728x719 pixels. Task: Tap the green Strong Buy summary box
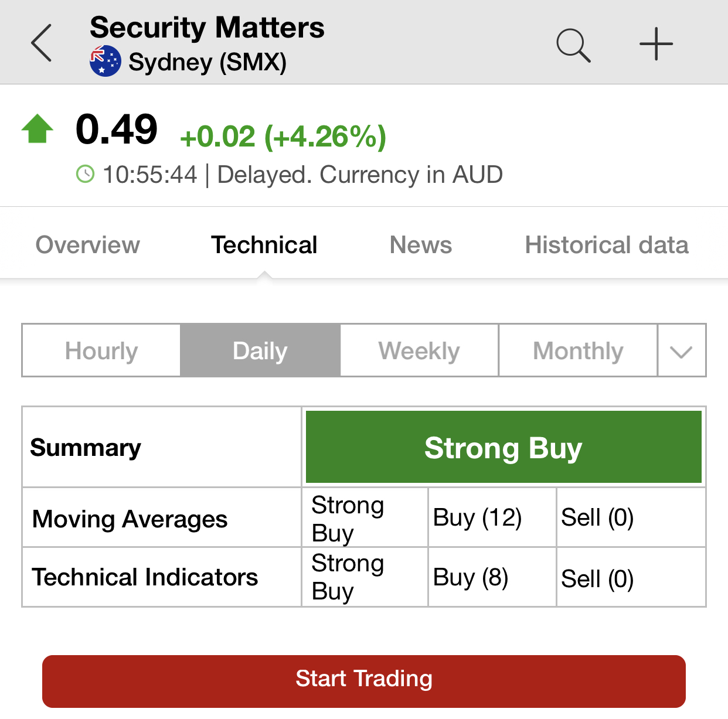pos(504,447)
